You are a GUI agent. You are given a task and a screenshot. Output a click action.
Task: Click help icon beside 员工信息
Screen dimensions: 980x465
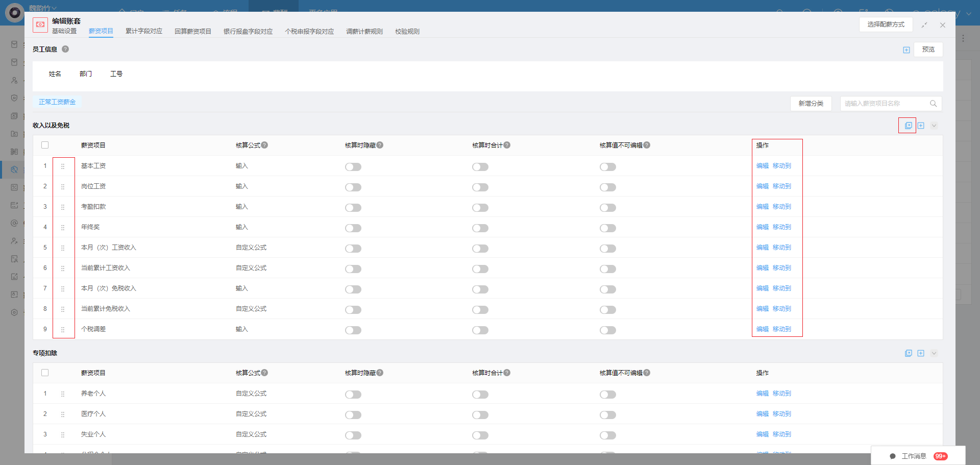[x=65, y=49]
